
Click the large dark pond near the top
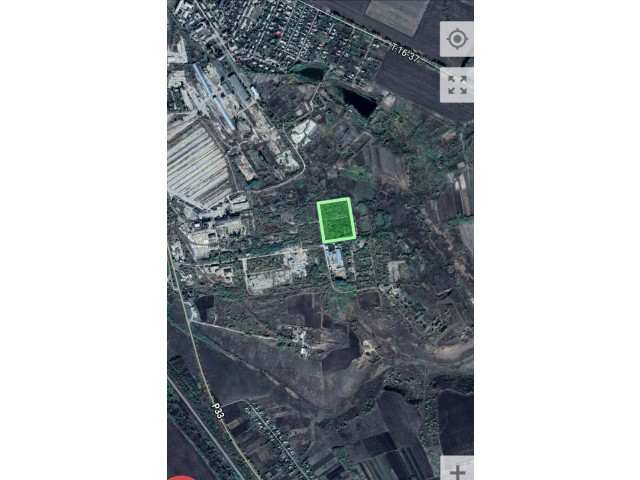click(359, 102)
